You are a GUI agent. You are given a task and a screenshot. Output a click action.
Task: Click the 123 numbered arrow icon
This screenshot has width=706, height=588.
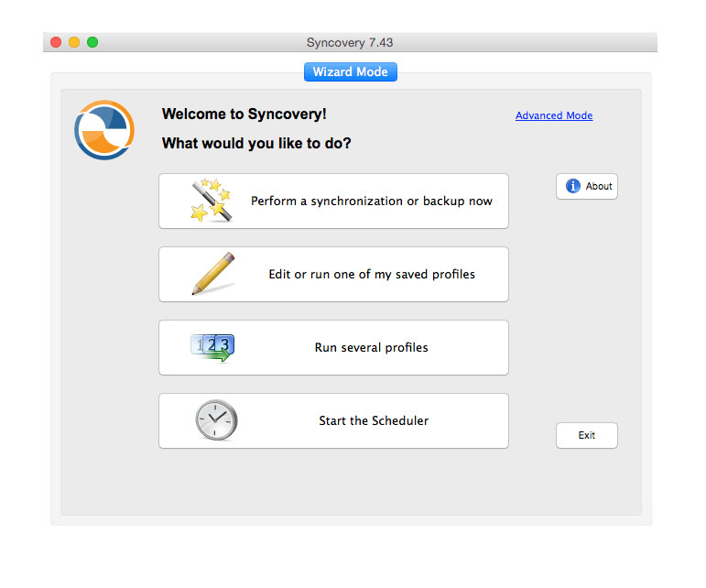pyautogui.click(x=212, y=348)
